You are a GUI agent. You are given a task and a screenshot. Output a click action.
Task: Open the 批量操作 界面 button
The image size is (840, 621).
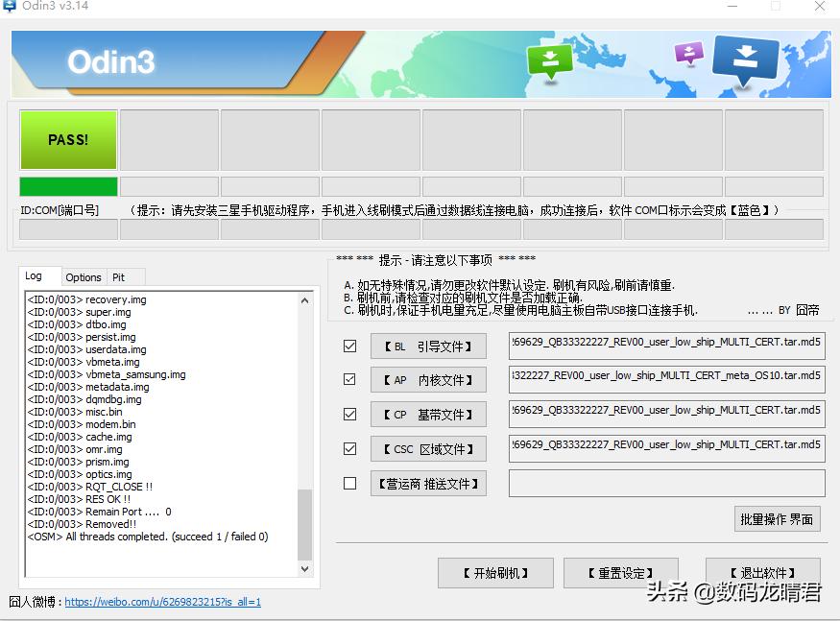pos(778,518)
